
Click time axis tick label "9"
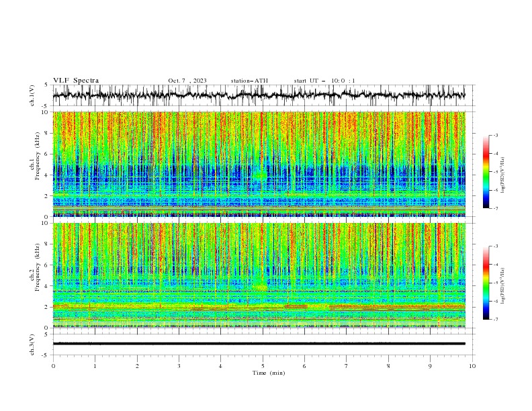pyautogui.click(x=430, y=366)
